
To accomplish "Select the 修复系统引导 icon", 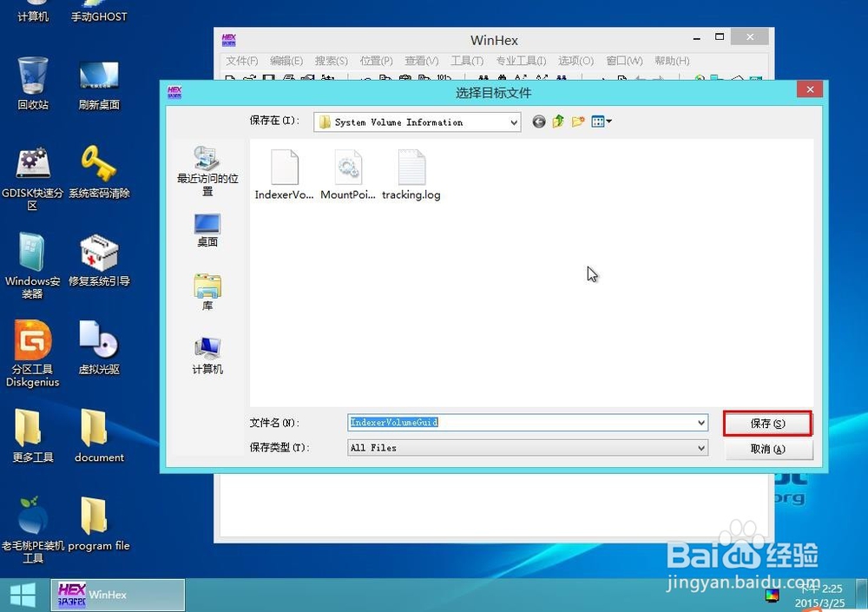I will 99,260.
